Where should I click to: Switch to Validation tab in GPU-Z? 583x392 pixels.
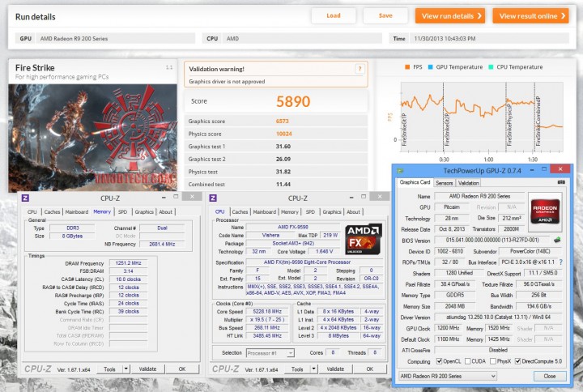pos(469,182)
